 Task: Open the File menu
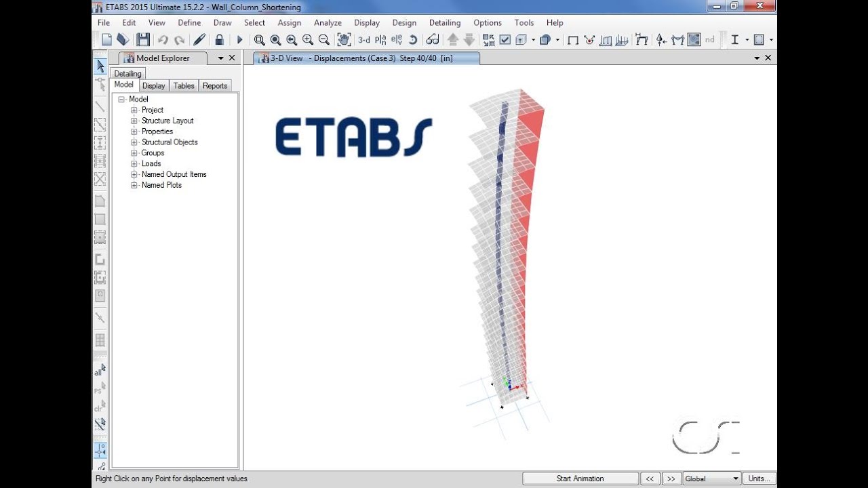(x=104, y=22)
